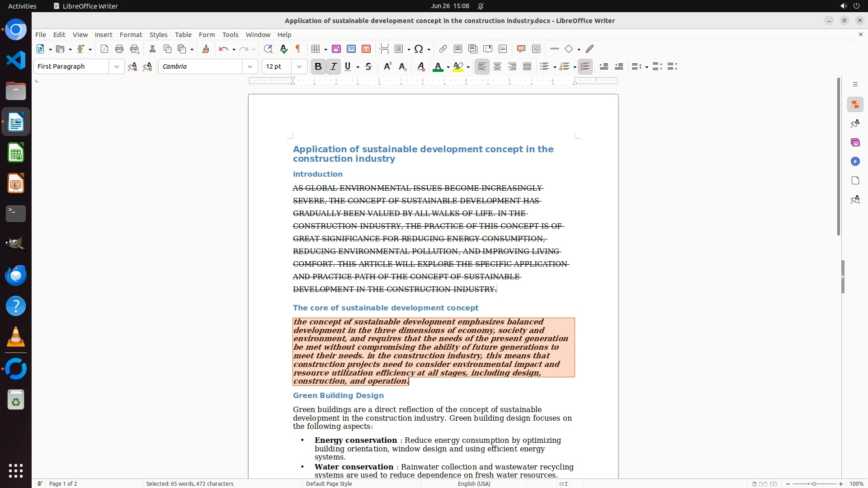Toggle formatting marks display
Viewport: 868px width, 488px height.
pos(298,49)
